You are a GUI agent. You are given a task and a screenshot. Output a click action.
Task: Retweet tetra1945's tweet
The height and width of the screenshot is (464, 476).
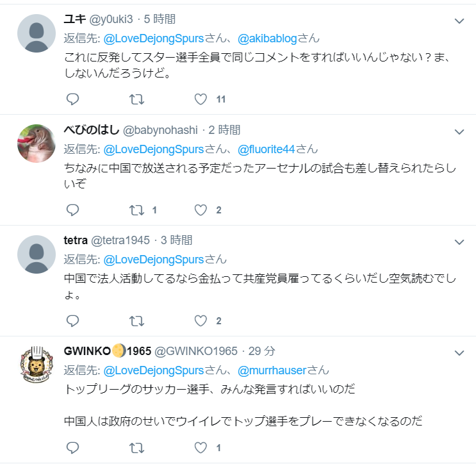(136, 321)
